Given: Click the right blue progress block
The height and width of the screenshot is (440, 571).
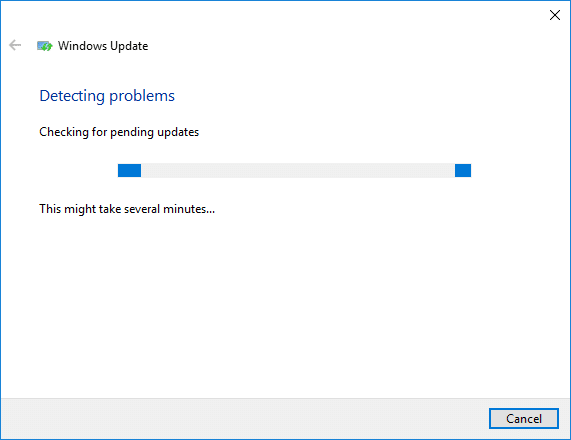Looking at the screenshot, I should tap(463, 170).
